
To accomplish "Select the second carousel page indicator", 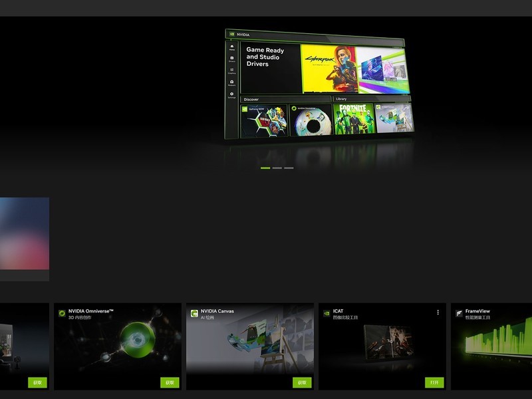I will [x=277, y=168].
